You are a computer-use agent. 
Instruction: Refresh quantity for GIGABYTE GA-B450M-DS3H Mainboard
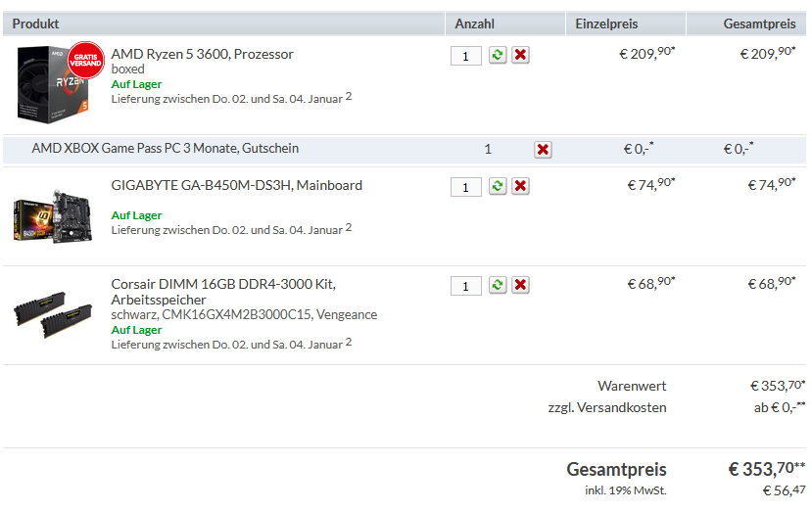click(x=498, y=186)
